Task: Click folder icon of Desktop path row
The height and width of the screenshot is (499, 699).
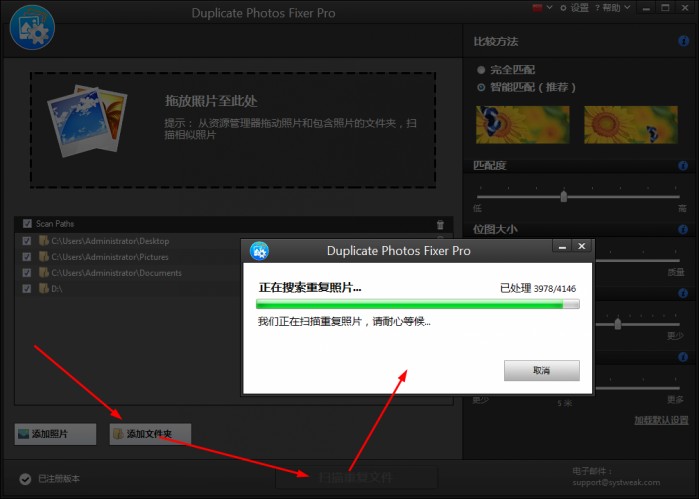Action: [43, 241]
